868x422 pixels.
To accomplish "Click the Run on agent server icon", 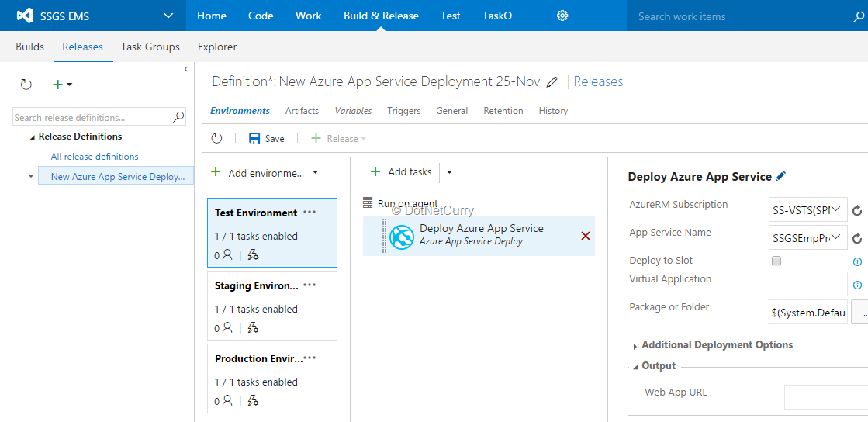I will pos(368,203).
